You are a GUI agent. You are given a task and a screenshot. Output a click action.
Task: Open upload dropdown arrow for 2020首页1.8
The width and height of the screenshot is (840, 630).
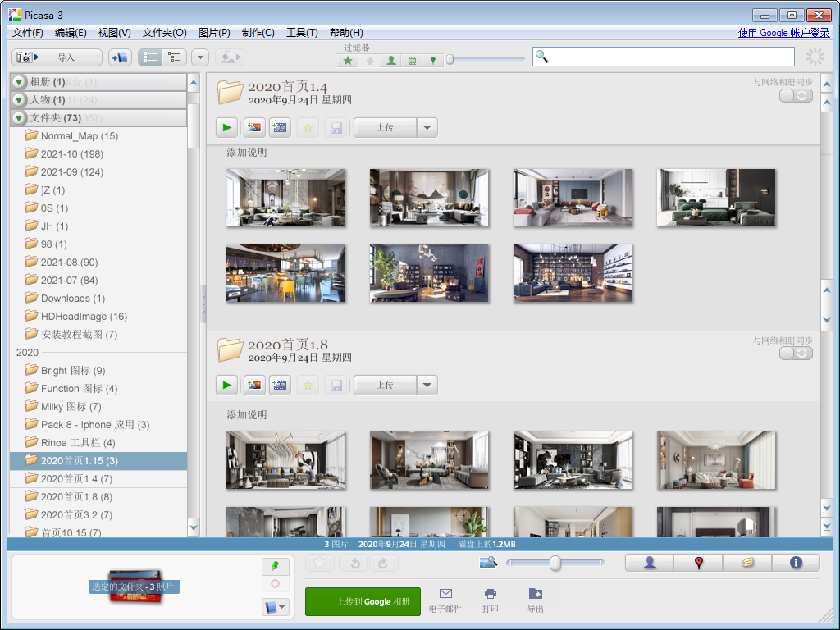click(427, 386)
